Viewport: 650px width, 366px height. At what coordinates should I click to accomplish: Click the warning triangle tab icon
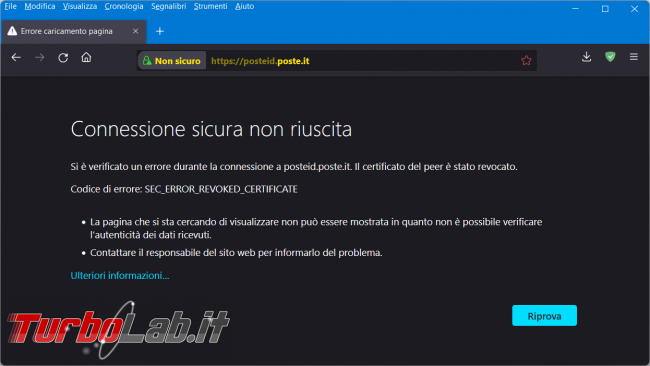pos(12,31)
